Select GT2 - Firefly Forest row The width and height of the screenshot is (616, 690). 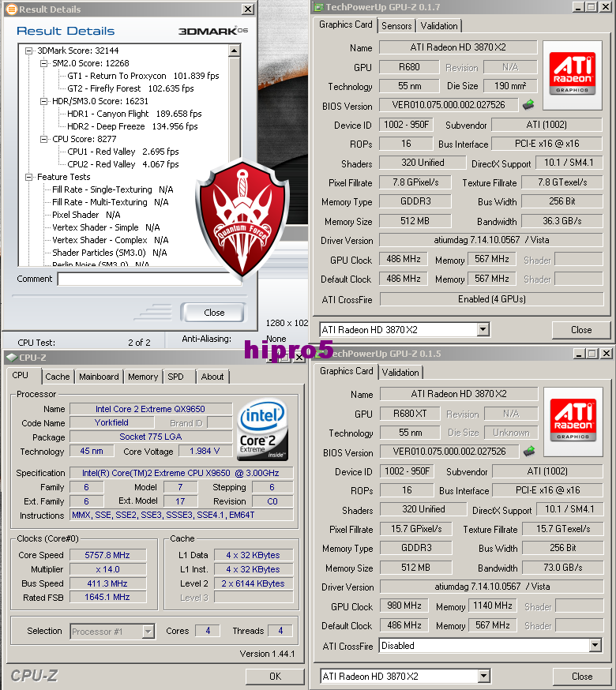[x=130, y=88]
